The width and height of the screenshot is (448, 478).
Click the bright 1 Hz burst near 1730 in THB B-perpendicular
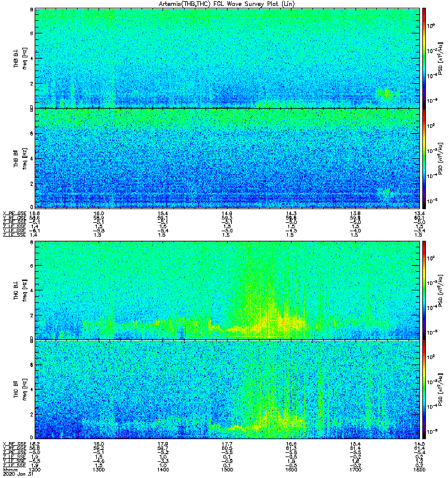click(387, 93)
